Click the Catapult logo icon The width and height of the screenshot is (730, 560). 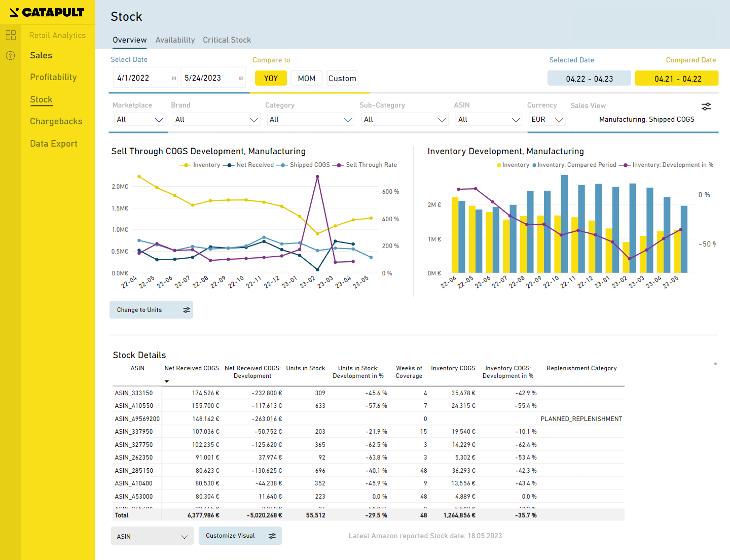[14, 12]
